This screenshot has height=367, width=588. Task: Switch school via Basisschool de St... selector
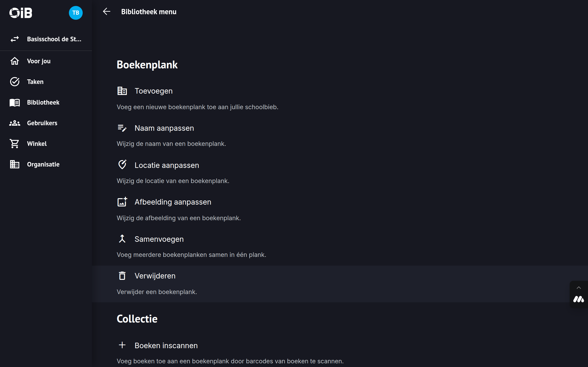pyautogui.click(x=46, y=39)
